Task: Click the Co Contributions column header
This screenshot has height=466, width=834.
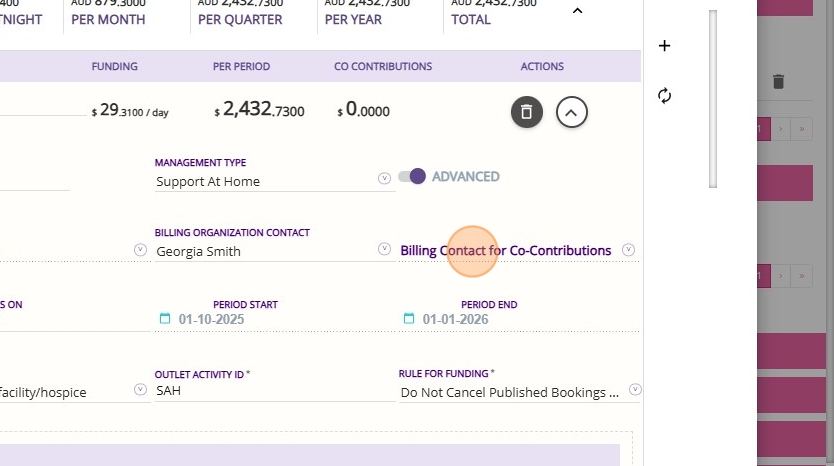Action: (x=383, y=67)
